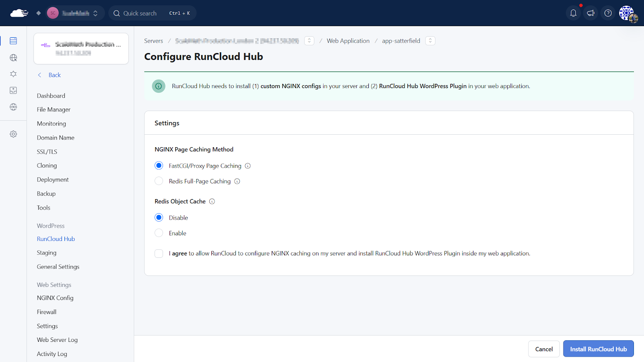644x362 pixels.
Task: Show info icon next to Redis Object Cache
Action: click(212, 202)
